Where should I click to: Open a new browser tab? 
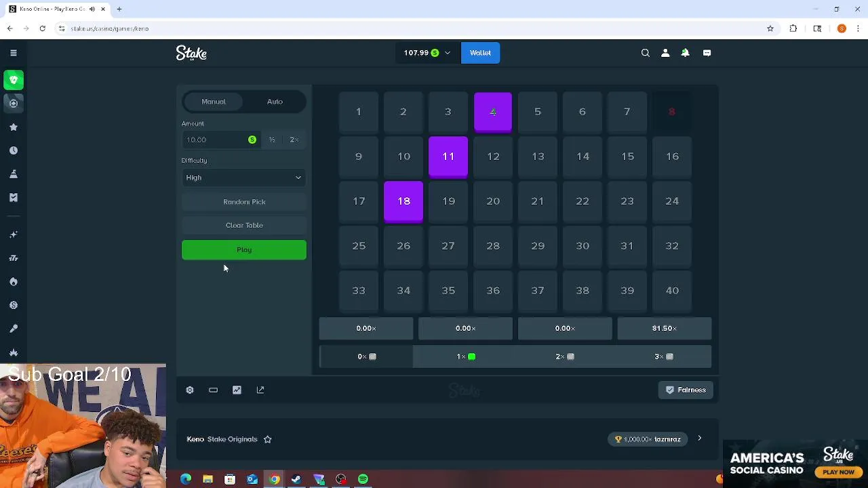119,9
